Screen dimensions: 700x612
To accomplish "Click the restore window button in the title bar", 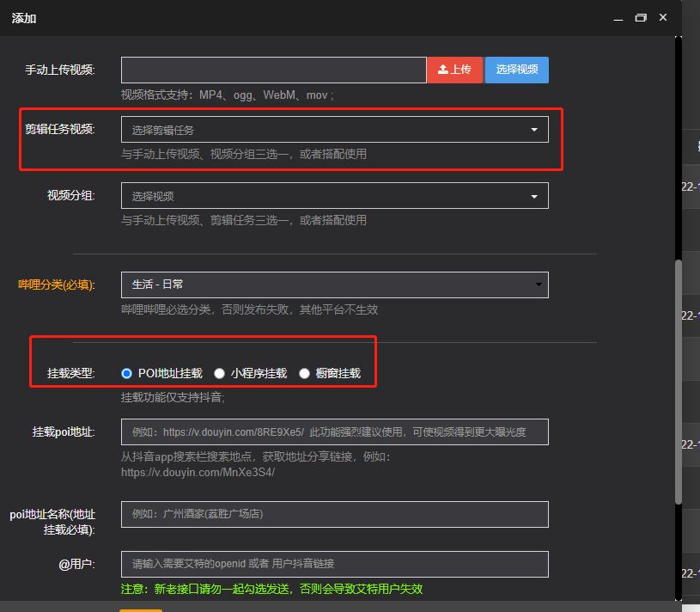I will pyautogui.click(x=639, y=17).
